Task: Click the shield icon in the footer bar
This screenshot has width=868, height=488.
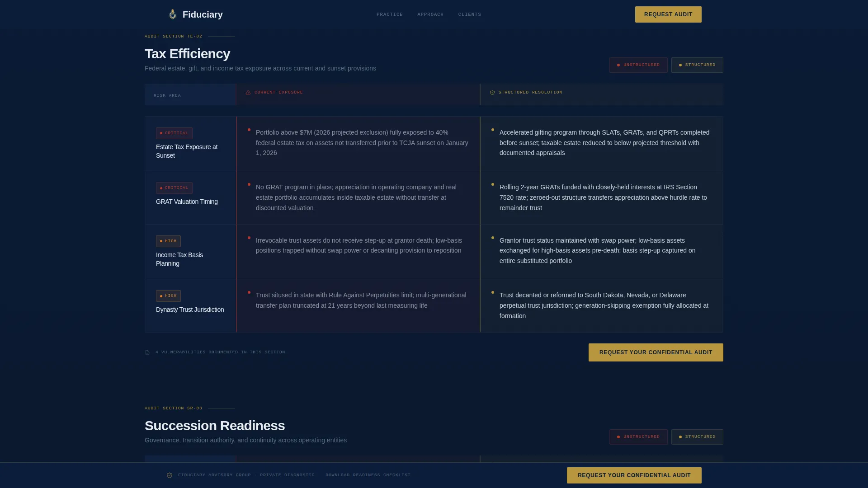Action: click(170, 475)
